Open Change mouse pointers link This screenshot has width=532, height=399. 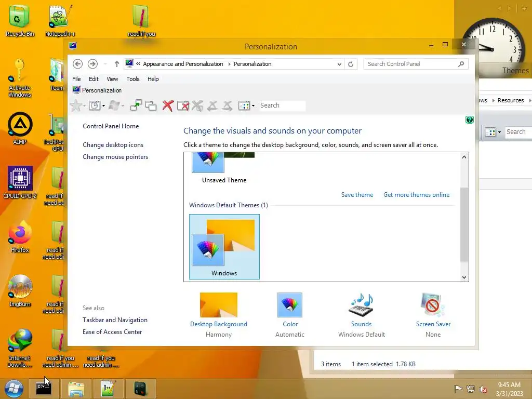click(x=115, y=157)
